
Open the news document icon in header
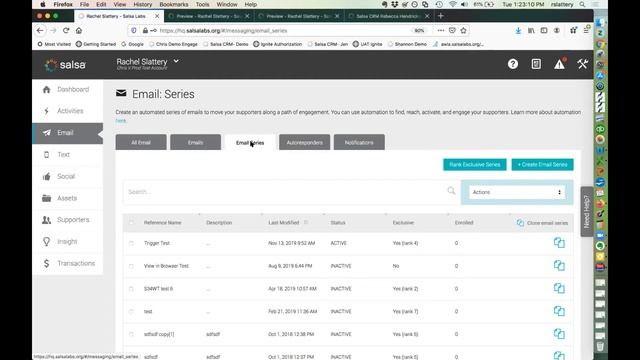(x=536, y=64)
